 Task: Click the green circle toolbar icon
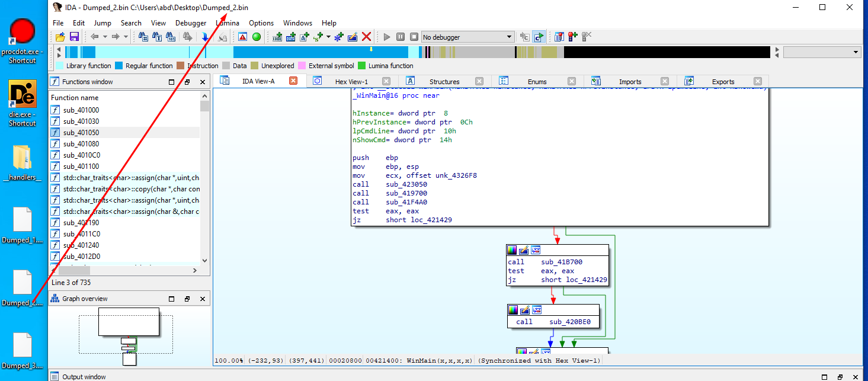[257, 37]
